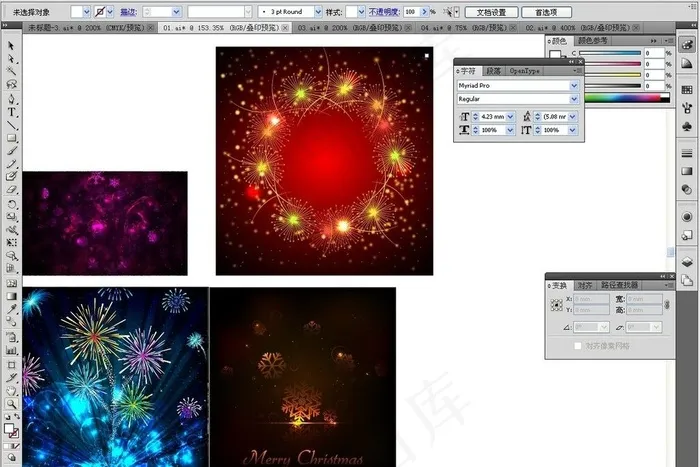Viewport: 700px width, 467px height.
Task: Select the Eyedropper tool
Action: point(11,309)
